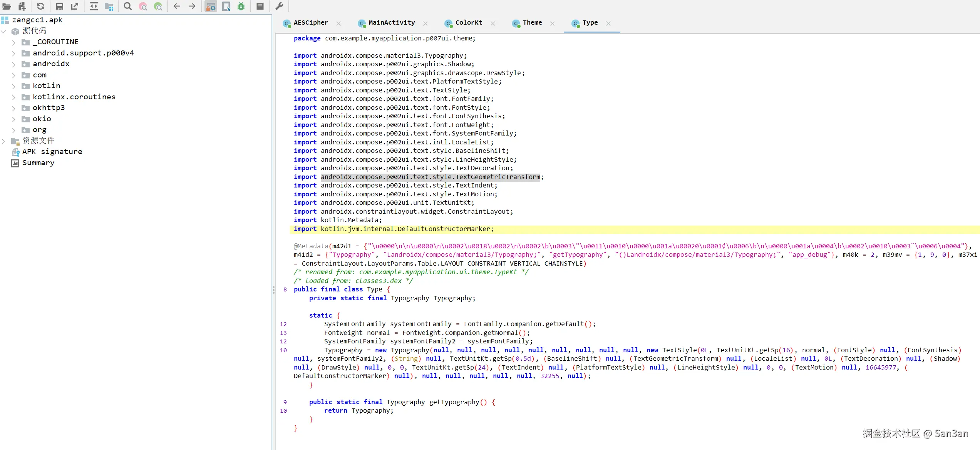Click the save all icon
This screenshot has height=450, width=980.
click(x=59, y=6)
